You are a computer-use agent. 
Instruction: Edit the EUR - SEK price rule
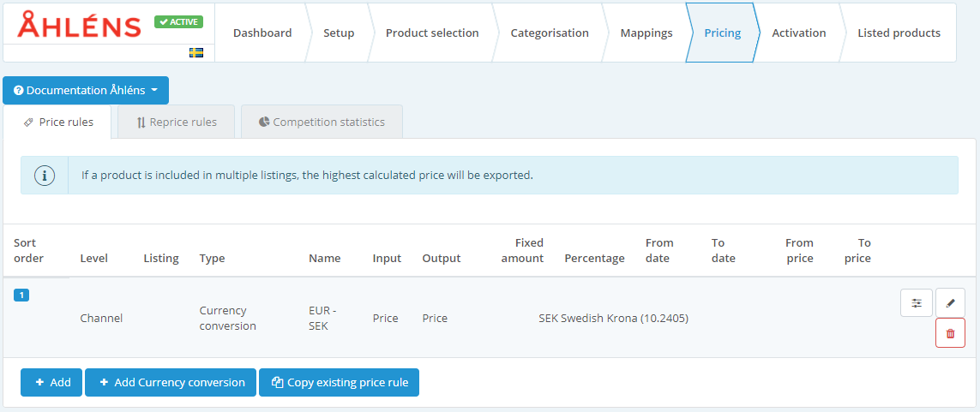pos(950,302)
